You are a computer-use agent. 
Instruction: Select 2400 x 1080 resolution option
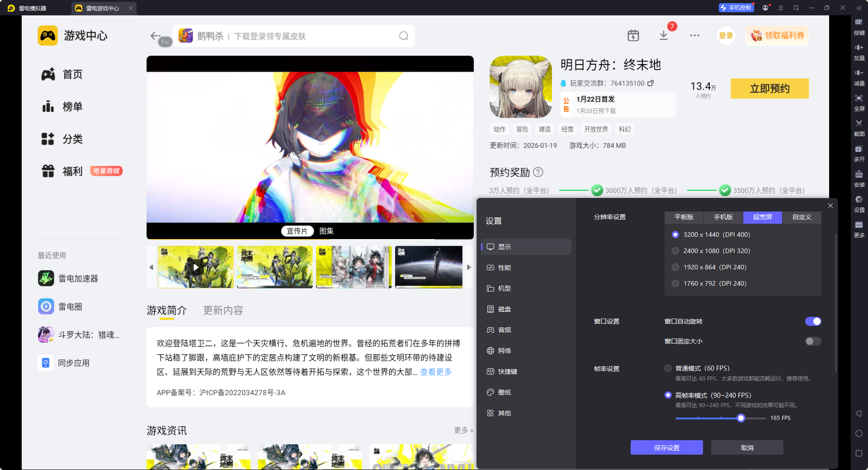click(675, 251)
